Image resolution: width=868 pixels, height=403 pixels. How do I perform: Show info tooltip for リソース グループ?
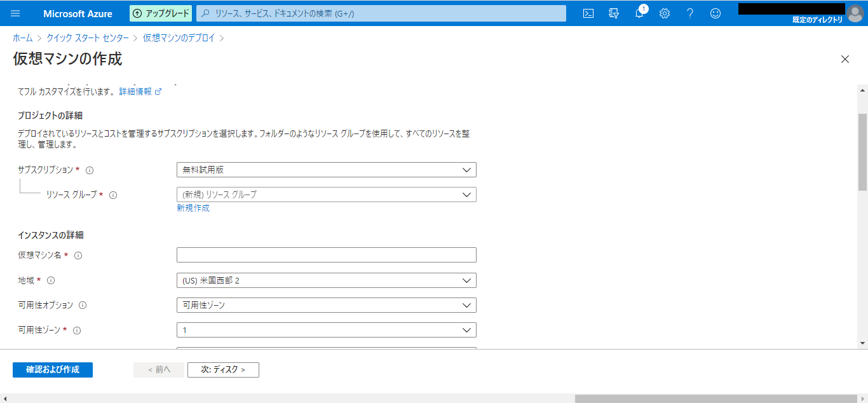[x=113, y=195]
